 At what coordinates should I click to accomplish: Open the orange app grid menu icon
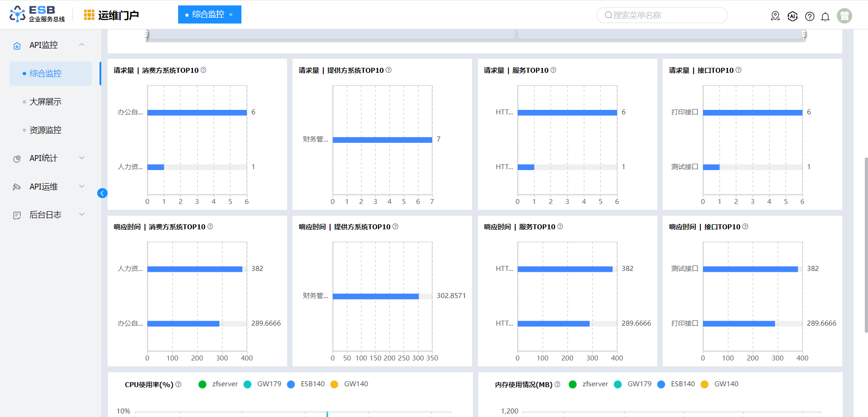(x=89, y=15)
